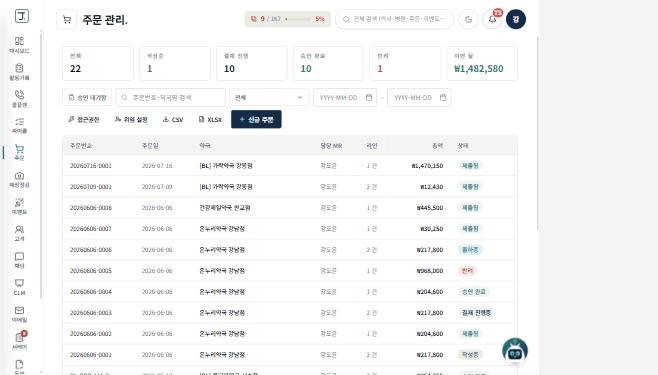Open the clipboard activity-log sidebar icon
The height and width of the screenshot is (375, 658).
tap(19, 72)
